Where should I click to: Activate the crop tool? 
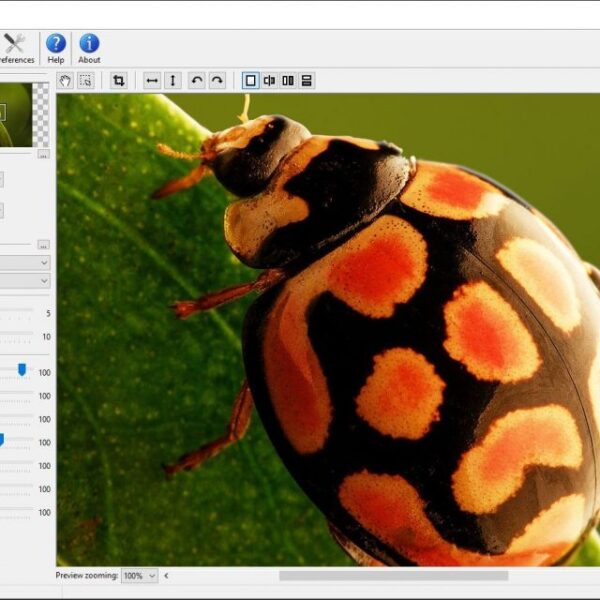(119, 81)
